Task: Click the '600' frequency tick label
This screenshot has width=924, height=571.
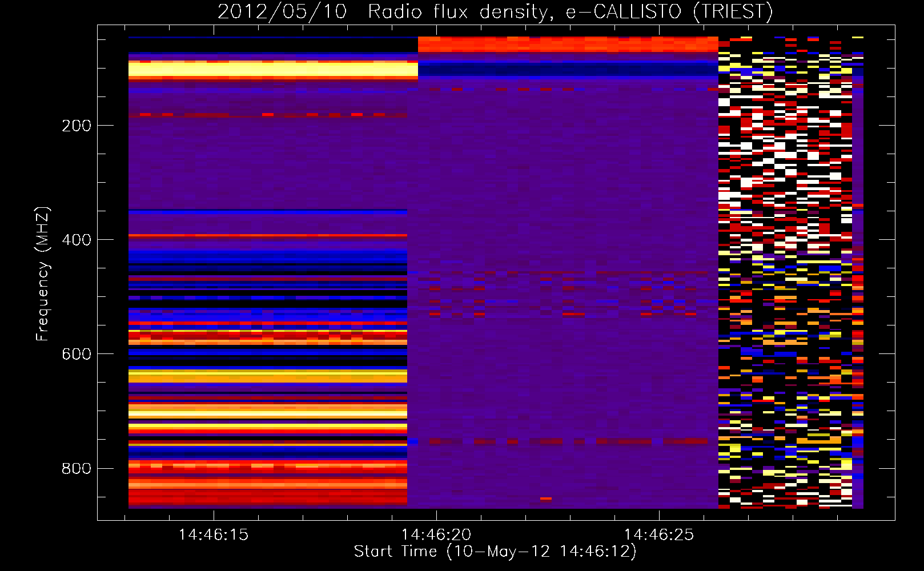Action: click(77, 354)
